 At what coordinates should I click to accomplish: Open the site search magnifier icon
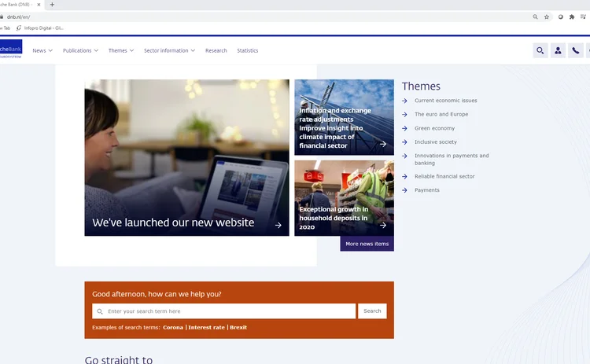click(540, 50)
